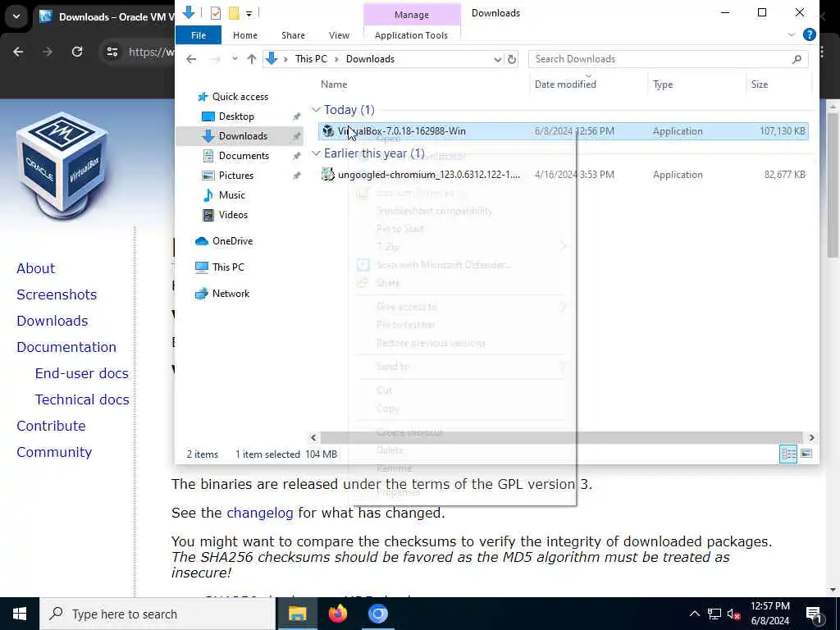Click the horizontal scrollbar right arrow
The image size is (840, 630).
click(x=811, y=438)
